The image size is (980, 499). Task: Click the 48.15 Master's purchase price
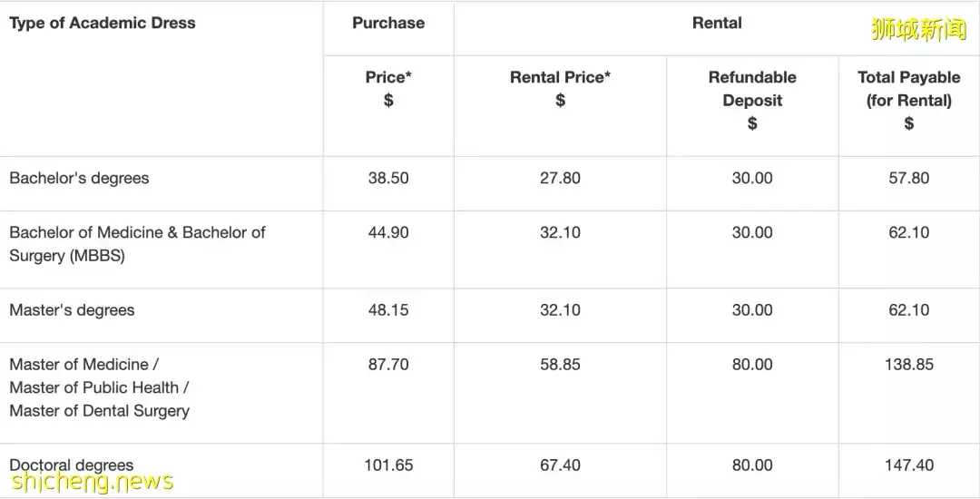coord(388,310)
